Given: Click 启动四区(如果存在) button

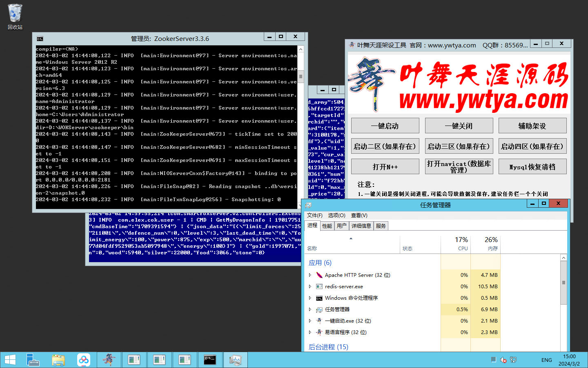Looking at the screenshot, I should (532, 146).
